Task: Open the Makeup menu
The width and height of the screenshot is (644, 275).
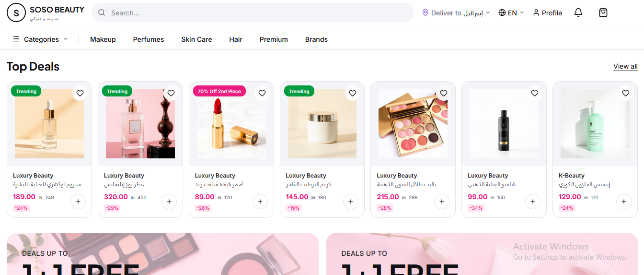Action: [103, 39]
